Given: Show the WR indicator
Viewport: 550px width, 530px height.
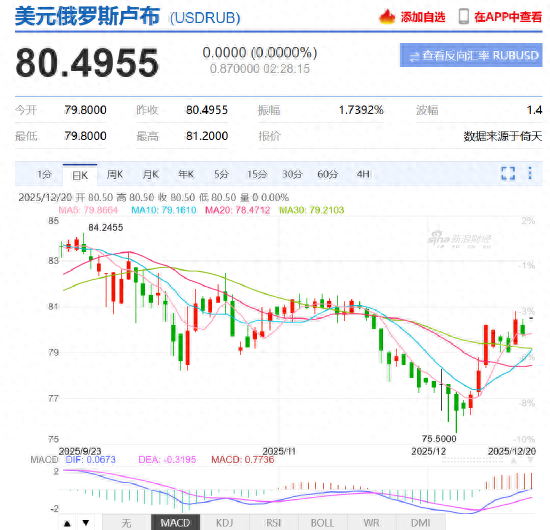Looking at the screenshot, I should 372,523.
